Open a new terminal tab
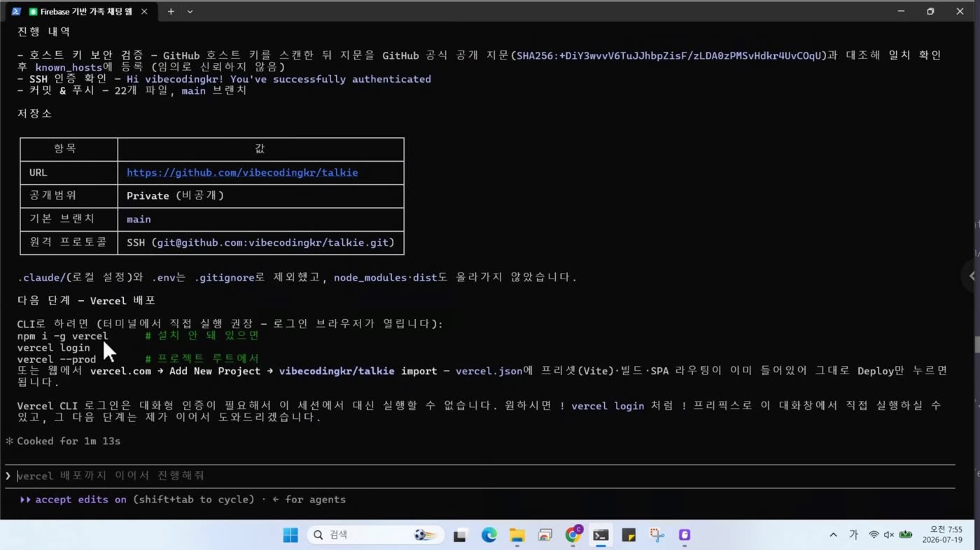 [x=171, y=11]
